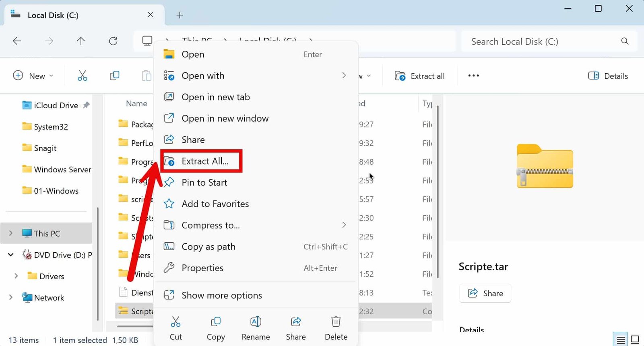Click the toolbar Cut scissors icon
644x346 pixels.
tap(82, 76)
